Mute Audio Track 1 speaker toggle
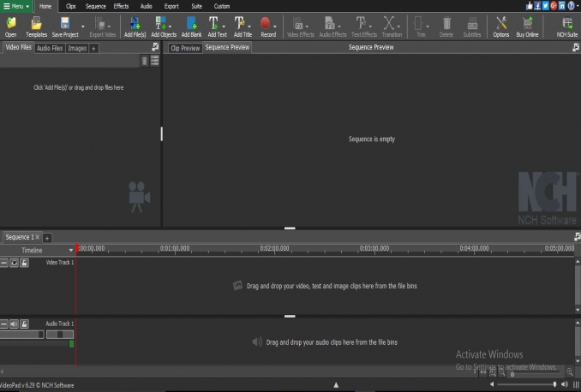The width and height of the screenshot is (581, 392). [15, 324]
